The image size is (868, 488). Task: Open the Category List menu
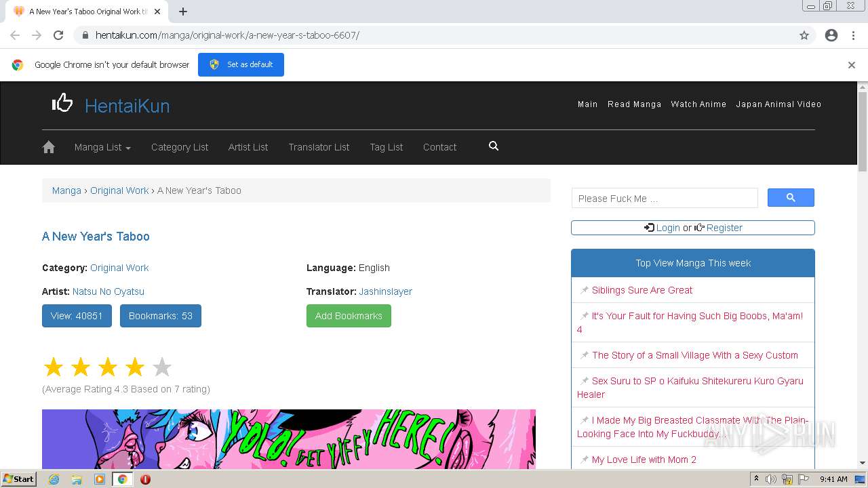click(180, 147)
